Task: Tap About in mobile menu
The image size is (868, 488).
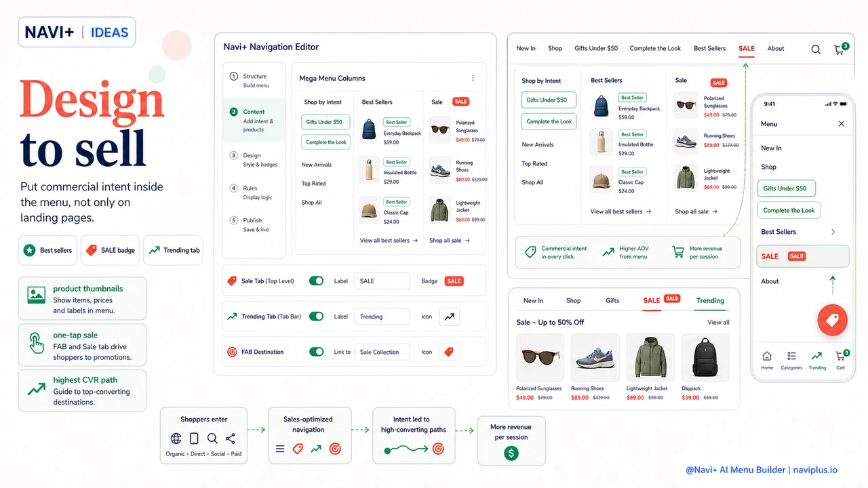Action: click(770, 281)
